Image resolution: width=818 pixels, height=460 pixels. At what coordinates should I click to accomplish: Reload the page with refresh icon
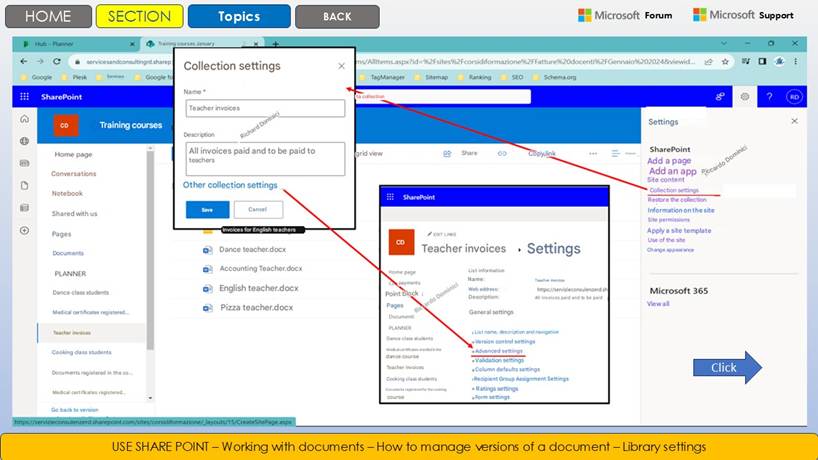pos(57,62)
